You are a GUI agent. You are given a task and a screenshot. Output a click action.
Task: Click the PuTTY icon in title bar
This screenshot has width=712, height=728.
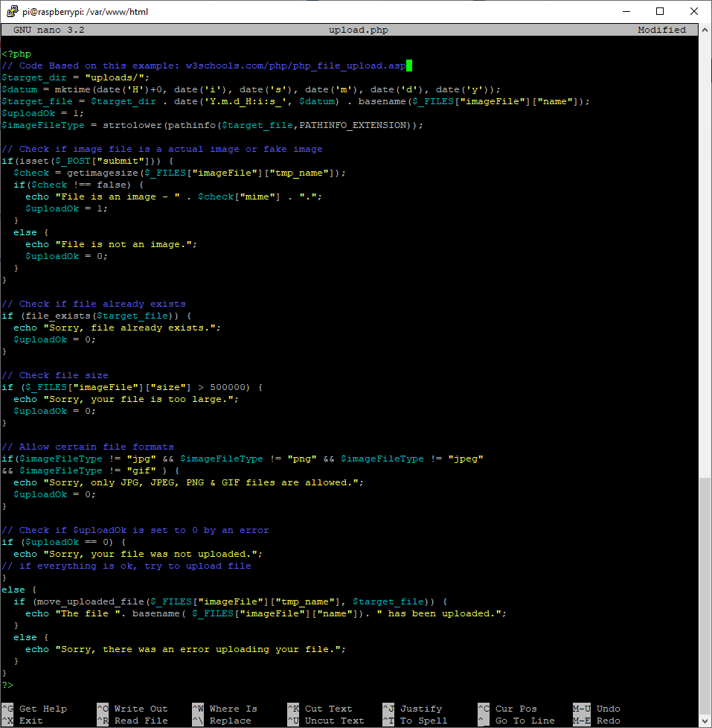click(x=12, y=11)
